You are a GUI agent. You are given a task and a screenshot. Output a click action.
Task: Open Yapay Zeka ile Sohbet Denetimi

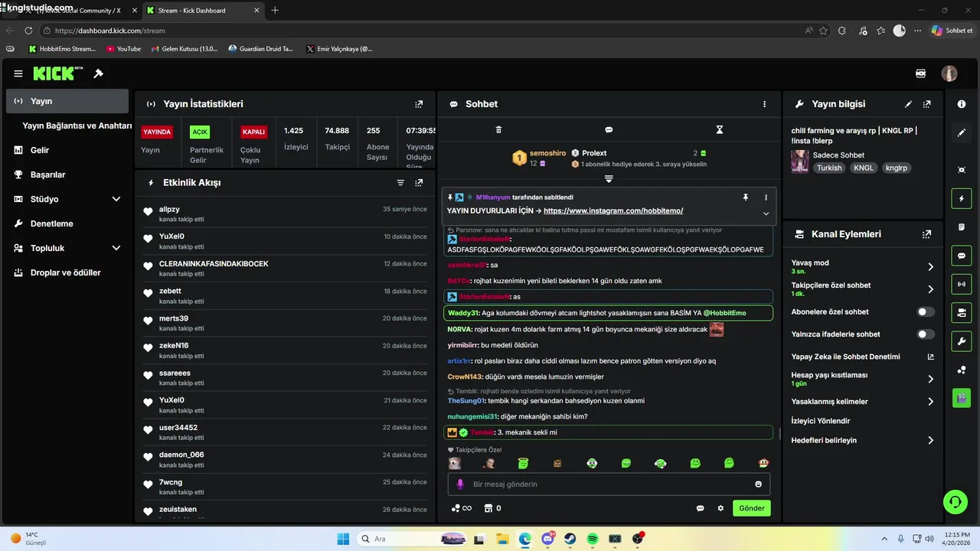pyautogui.click(x=863, y=357)
